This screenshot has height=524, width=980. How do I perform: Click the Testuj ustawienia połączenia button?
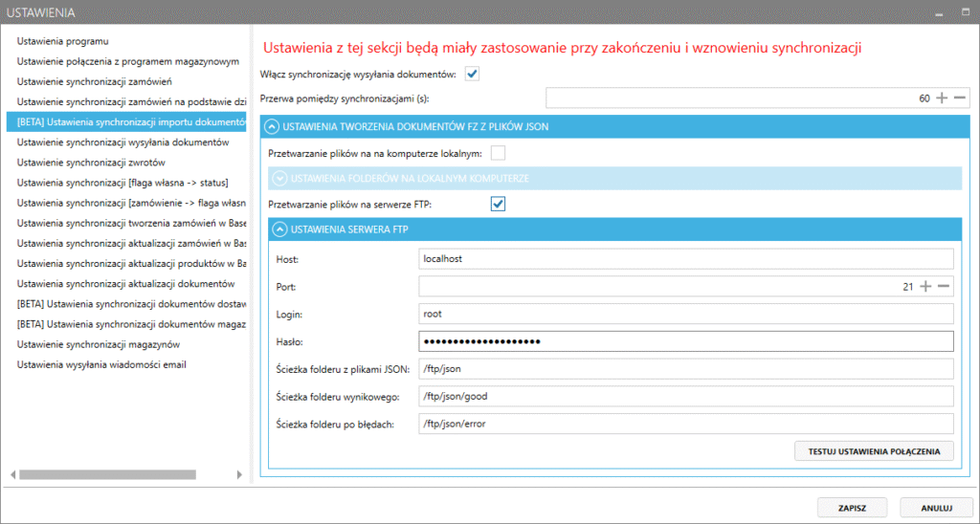(x=874, y=451)
